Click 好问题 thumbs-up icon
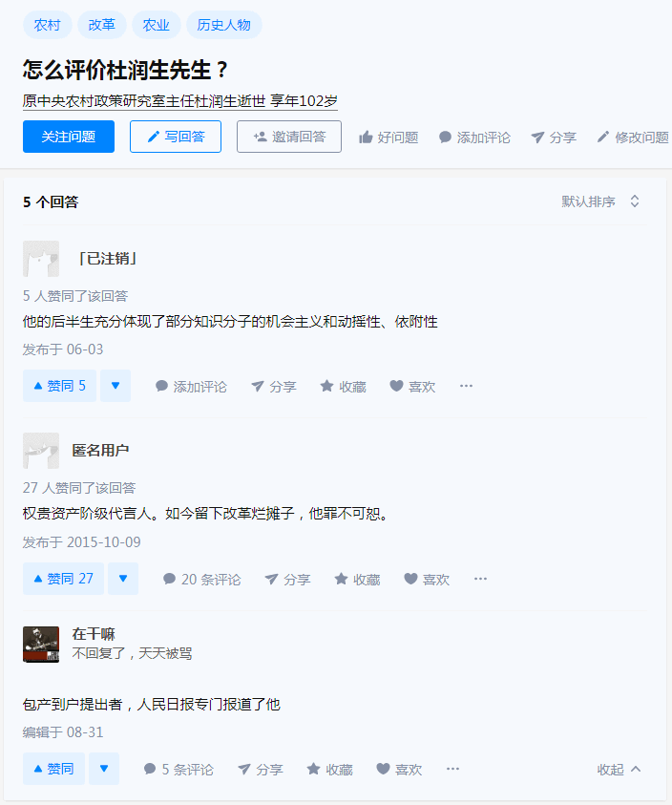Viewport: 672px width, 805px height. [x=366, y=138]
